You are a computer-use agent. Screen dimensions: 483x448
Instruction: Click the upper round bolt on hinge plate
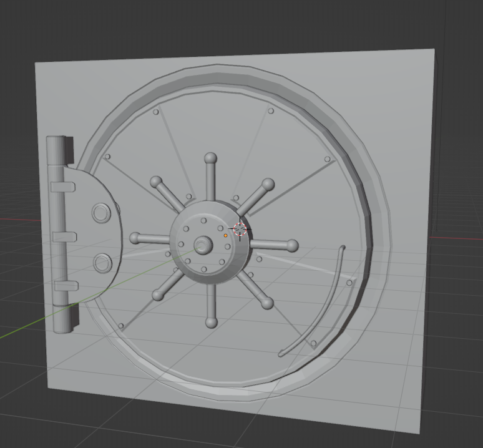coord(101,213)
